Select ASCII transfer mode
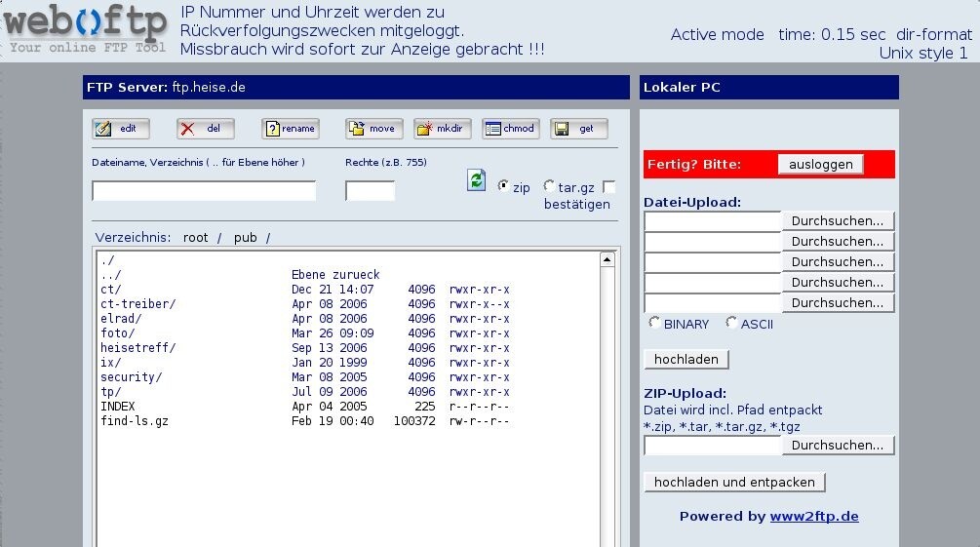The width and height of the screenshot is (980, 547). [x=731, y=323]
